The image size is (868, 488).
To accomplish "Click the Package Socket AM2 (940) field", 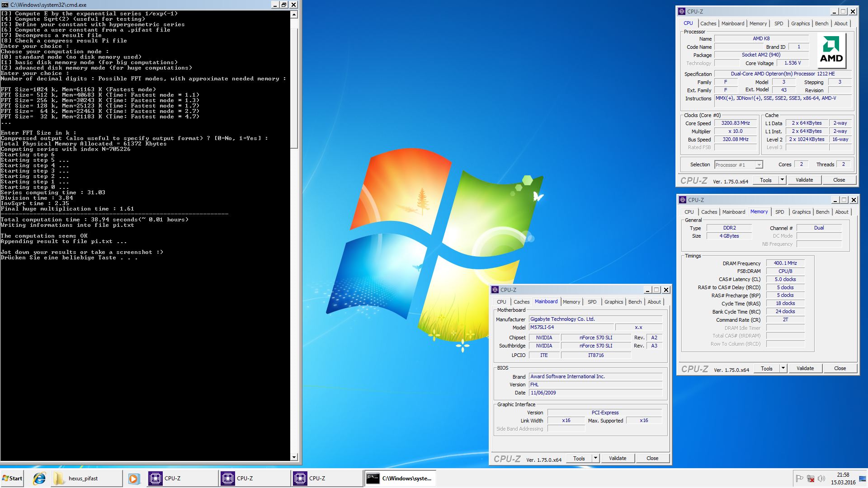I will 761,55.
